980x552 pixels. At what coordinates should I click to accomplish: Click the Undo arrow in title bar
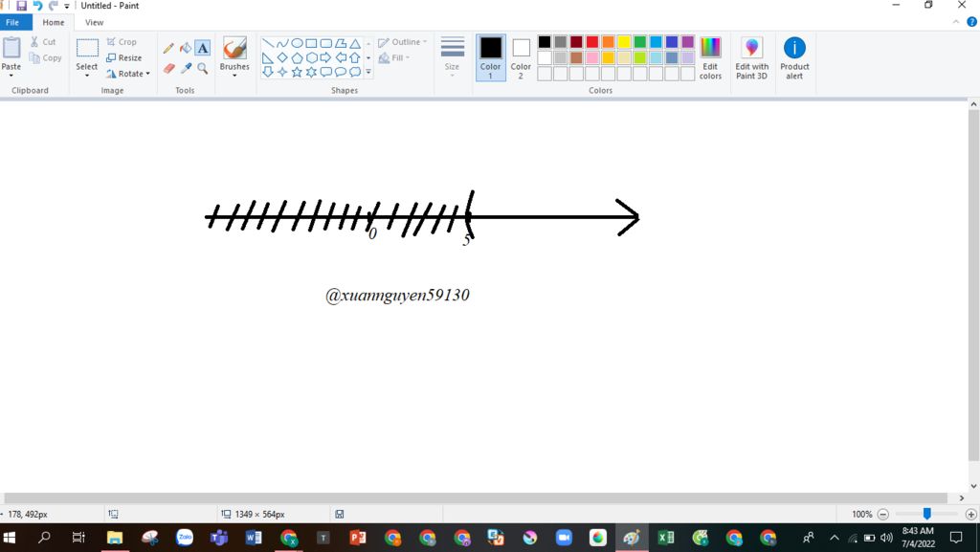[37, 6]
